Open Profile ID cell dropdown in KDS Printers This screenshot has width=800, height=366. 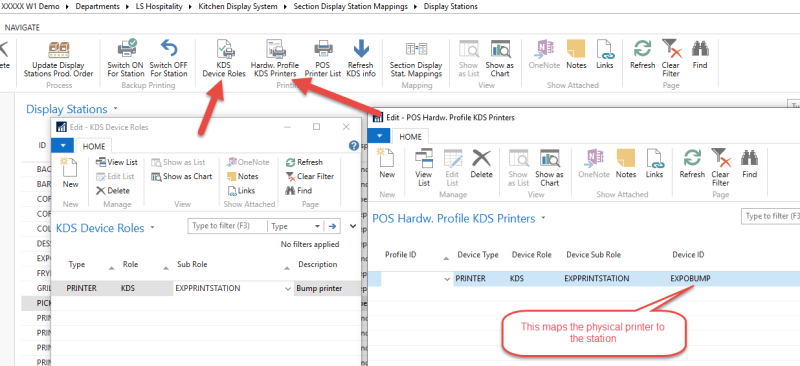click(x=447, y=279)
